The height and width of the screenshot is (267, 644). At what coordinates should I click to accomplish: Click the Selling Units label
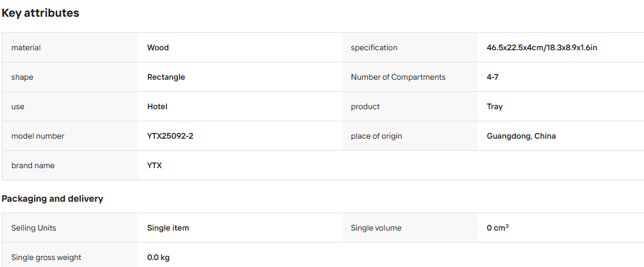tap(33, 228)
